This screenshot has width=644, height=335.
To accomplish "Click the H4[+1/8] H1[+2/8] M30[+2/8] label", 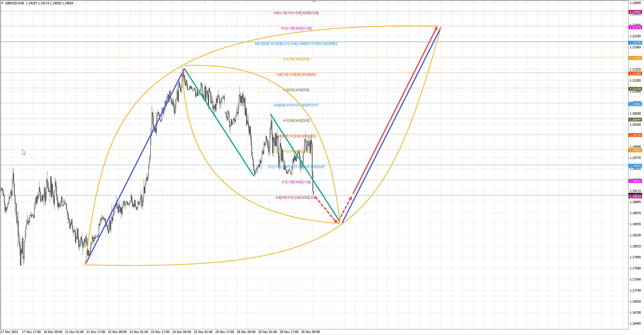I will [x=296, y=13].
